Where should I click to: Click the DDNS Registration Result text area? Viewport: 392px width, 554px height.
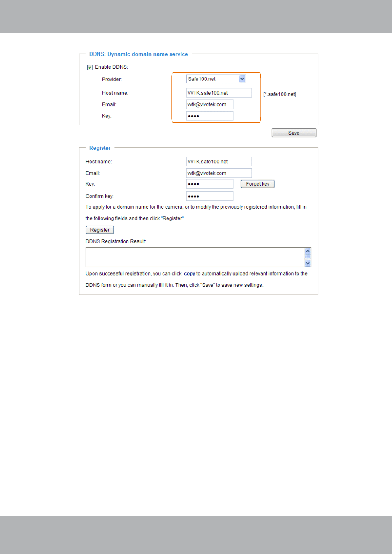195,257
